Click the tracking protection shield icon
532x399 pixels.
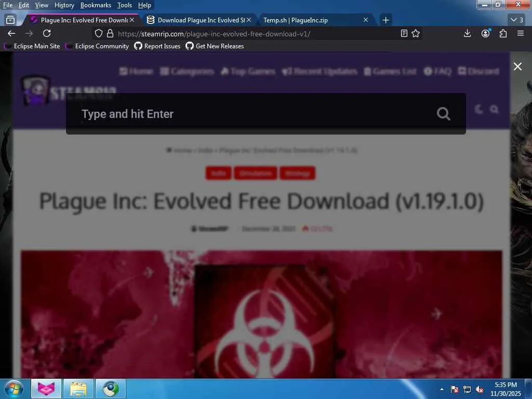98,33
